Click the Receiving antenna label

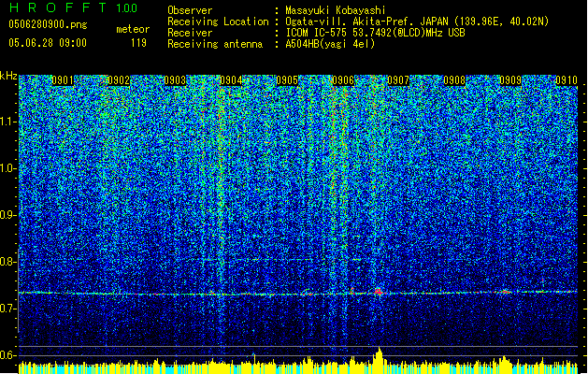pyautogui.click(x=215, y=44)
